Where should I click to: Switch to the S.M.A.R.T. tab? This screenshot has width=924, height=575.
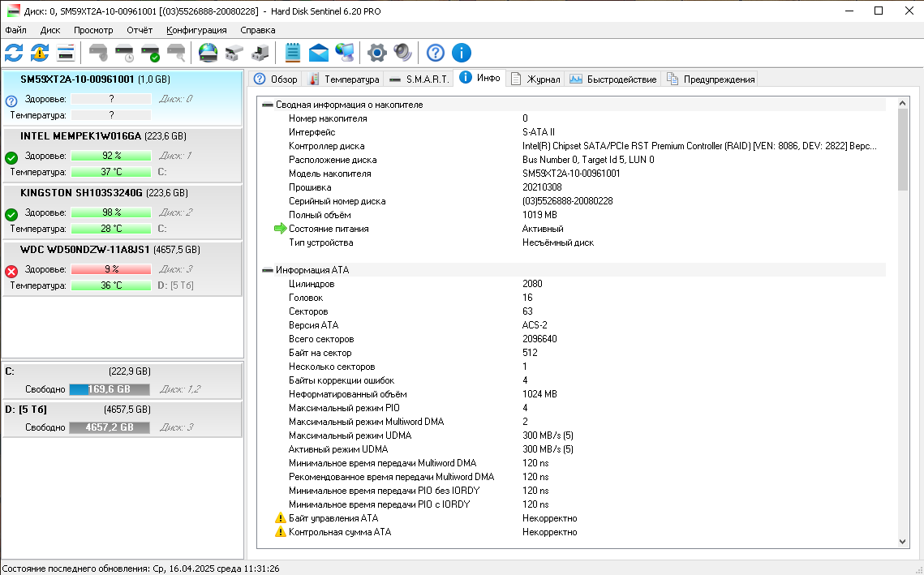pos(419,79)
